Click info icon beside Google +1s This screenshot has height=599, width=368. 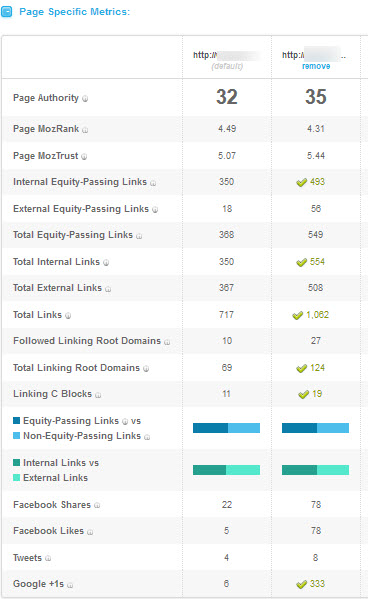(70, 585)
